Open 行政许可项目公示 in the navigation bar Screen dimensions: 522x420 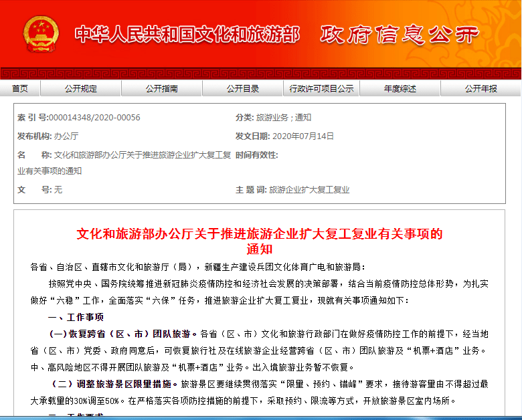(x=321, y=88)
